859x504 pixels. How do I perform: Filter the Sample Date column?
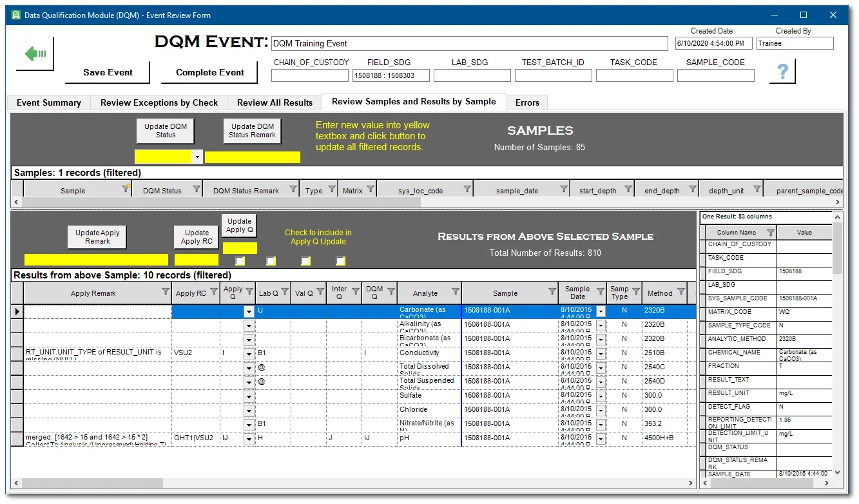pos(601,292)
